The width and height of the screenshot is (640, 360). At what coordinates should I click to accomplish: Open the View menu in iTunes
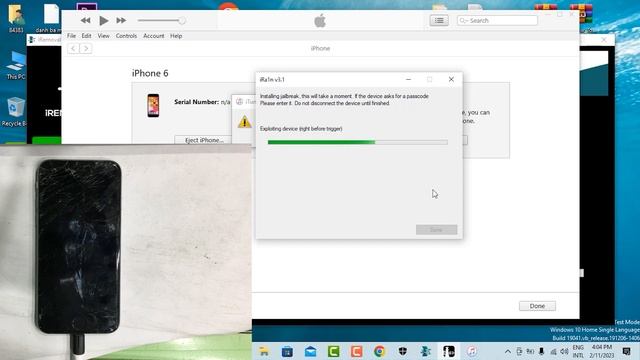(x=103, y=36)
